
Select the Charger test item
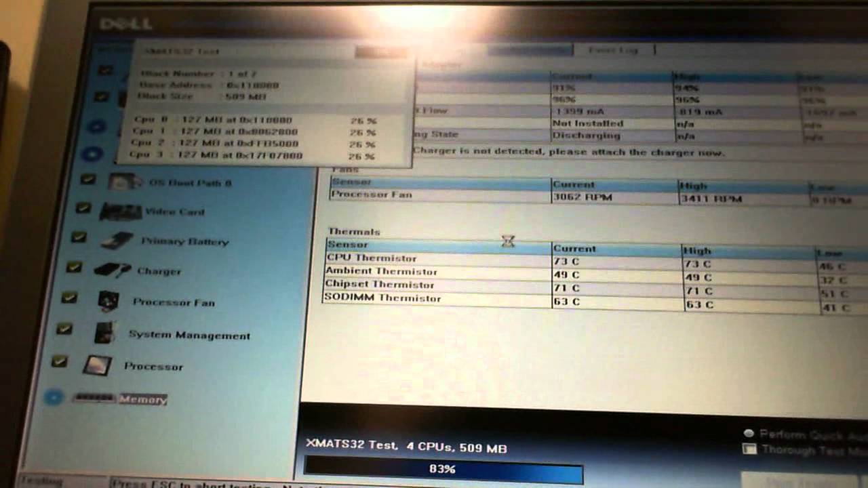click(159, 271)
